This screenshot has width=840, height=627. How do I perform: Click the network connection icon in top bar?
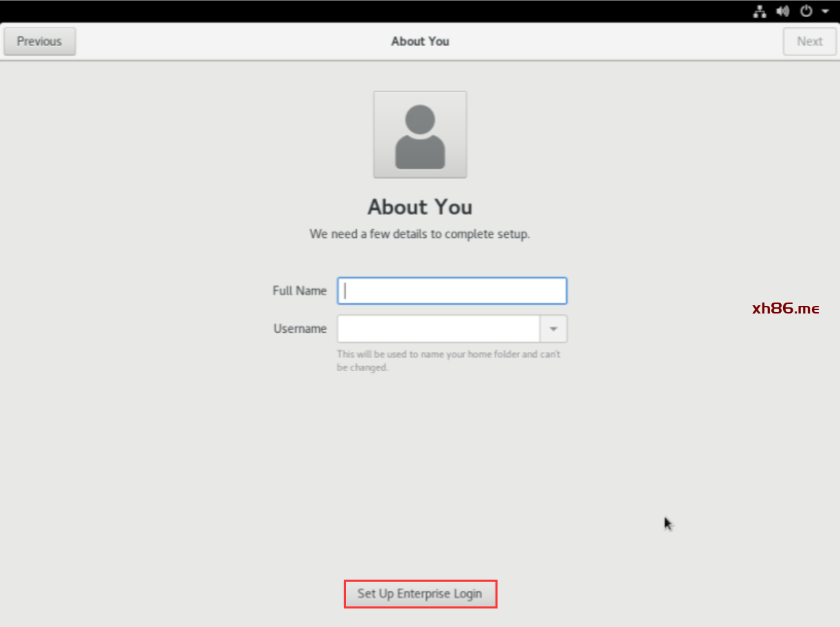[760, 11]
